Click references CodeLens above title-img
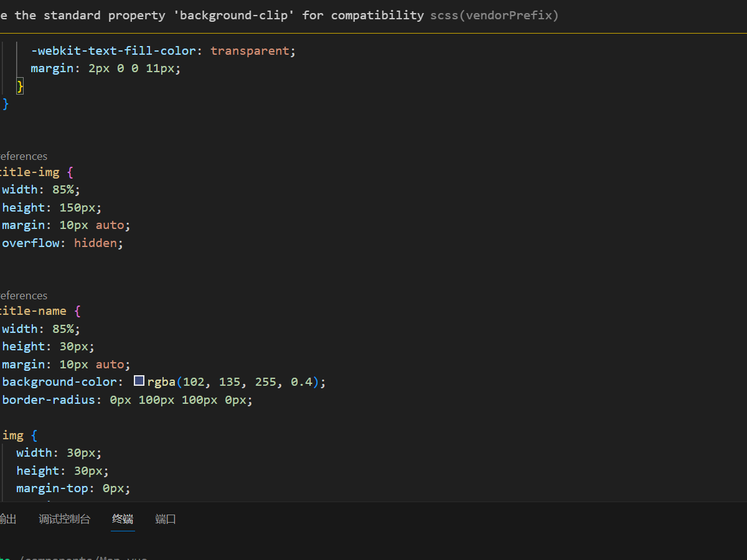747x560 pixels. pos(23,156)
